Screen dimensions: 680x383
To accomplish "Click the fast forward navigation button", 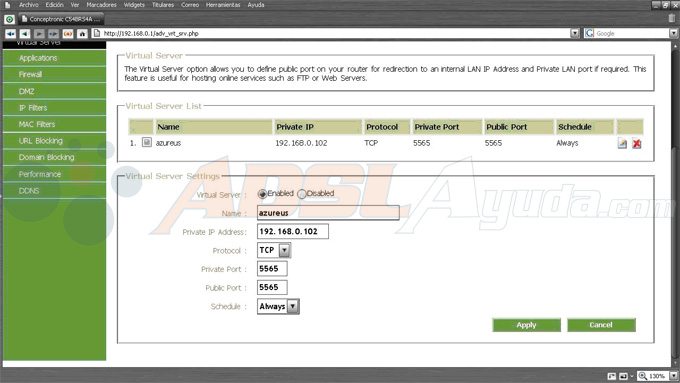I will 53,33.
